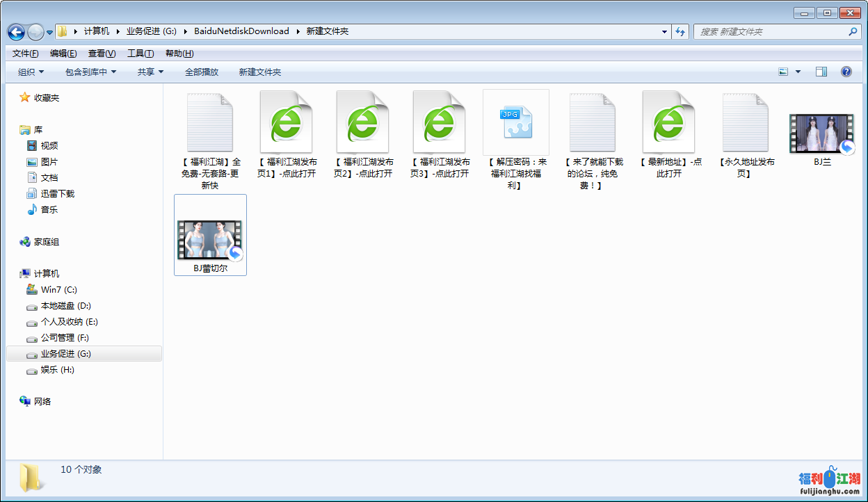Select 娱乐 (H:) drive in sidebar

pos(57,370)
